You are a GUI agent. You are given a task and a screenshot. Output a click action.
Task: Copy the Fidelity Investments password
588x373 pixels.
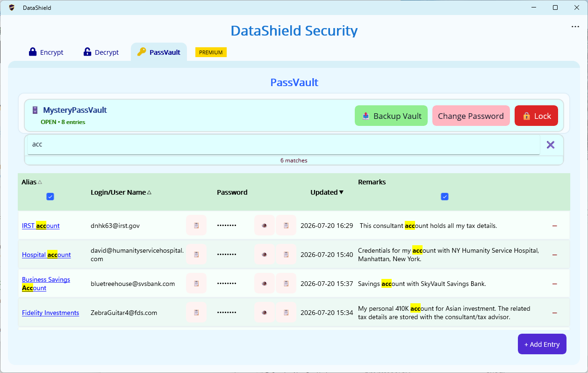pos(286,313)
